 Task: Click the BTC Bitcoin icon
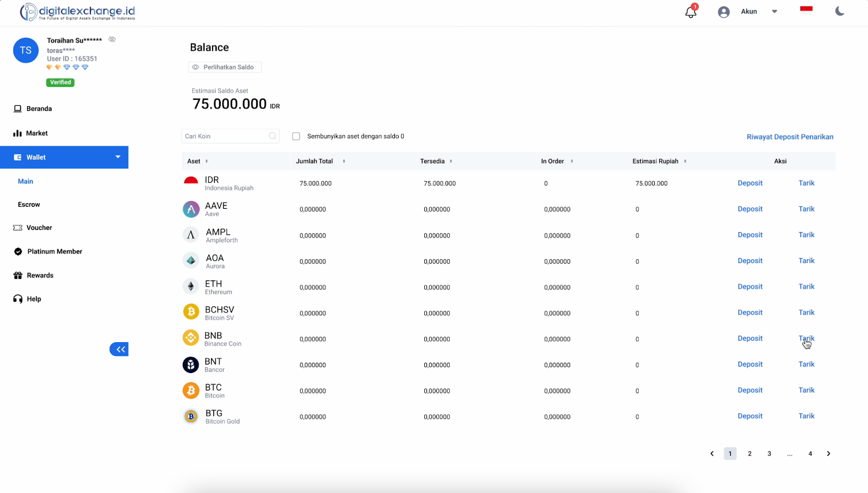tap(191, 390)
